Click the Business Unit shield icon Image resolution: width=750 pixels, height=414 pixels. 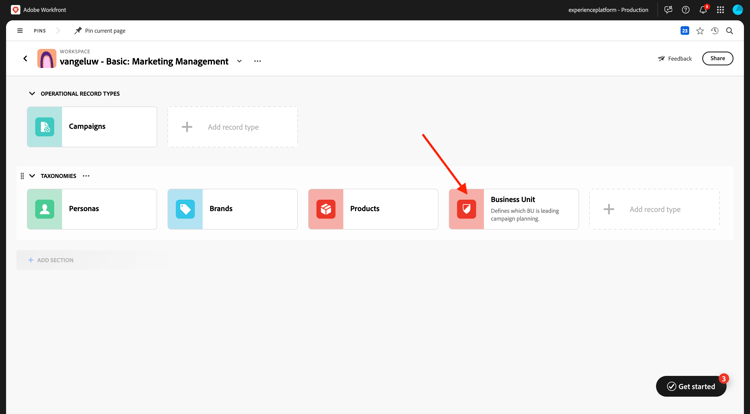click(x=466, y=209)
